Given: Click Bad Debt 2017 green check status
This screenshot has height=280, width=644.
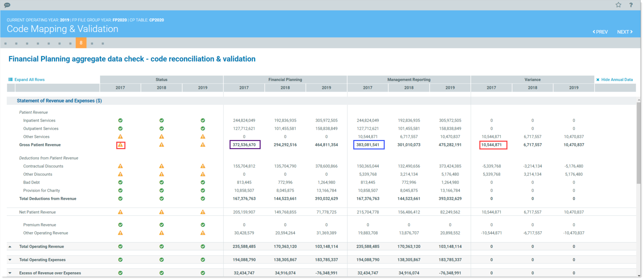Looking at the screenshot, I should tap(120, 182).
